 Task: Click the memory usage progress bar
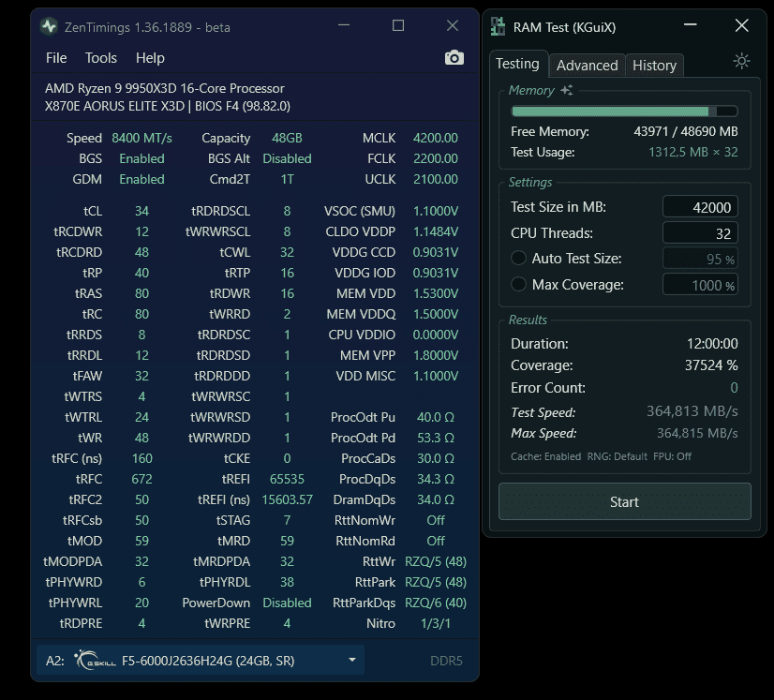624,112
